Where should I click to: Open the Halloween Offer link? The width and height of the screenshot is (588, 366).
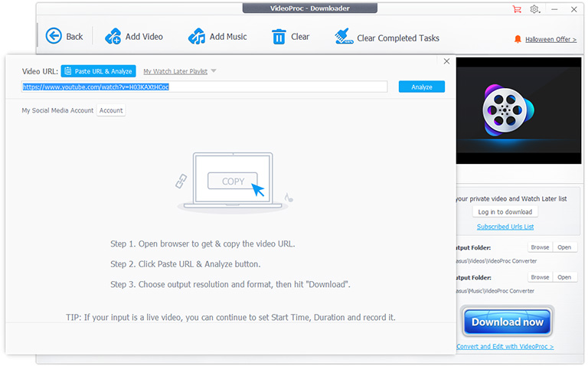pos(550,39)
